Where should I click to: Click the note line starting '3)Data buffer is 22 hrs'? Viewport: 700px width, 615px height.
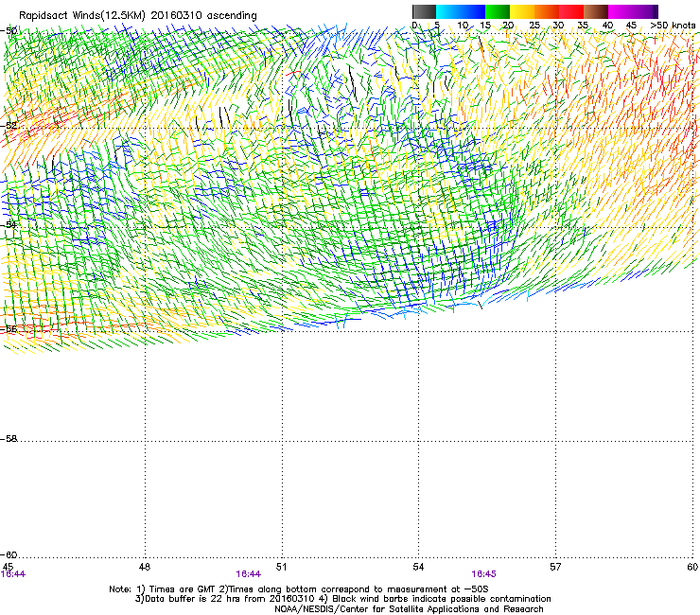click(343, 599)
